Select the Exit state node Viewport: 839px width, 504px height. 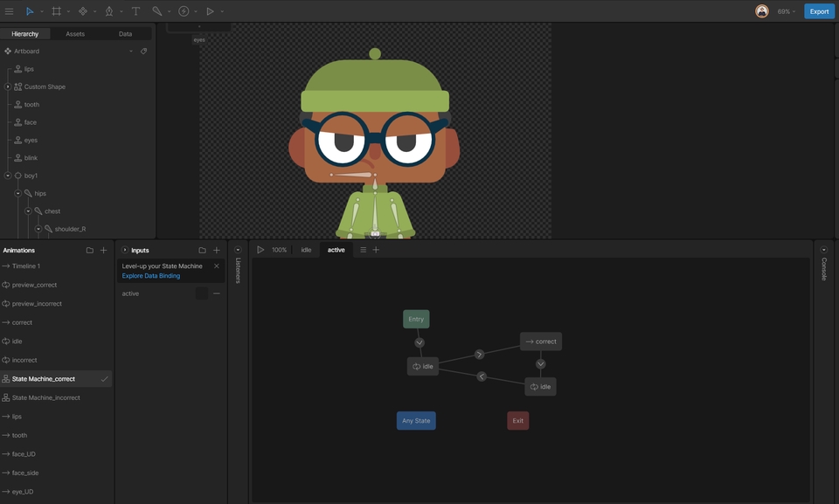[518, 420]
